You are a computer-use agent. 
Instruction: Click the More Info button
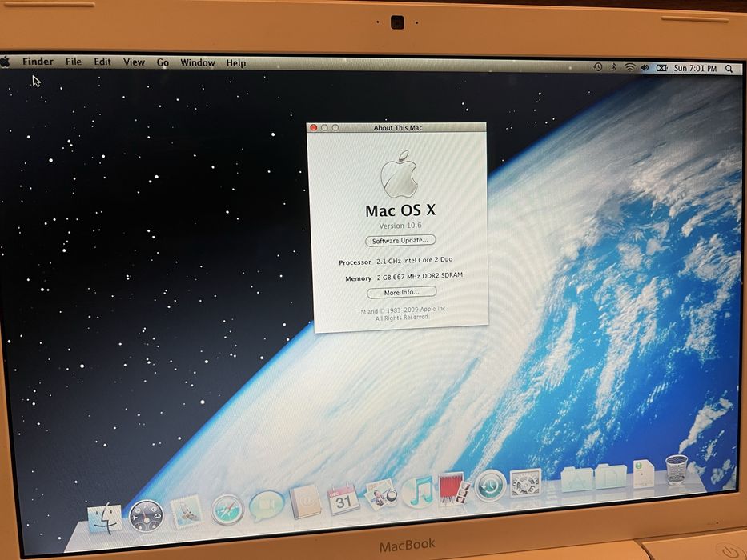tap(402, 292)
